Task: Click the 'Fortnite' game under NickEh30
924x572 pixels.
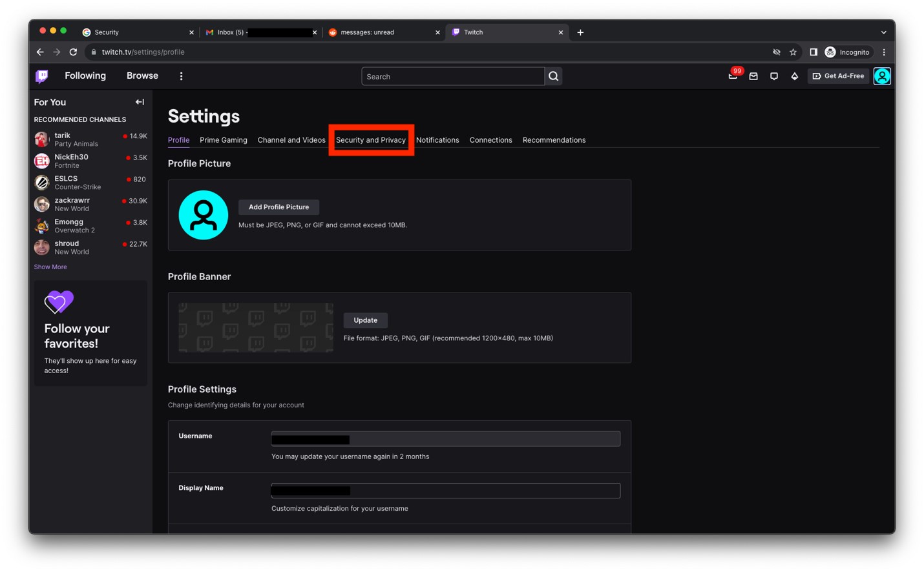Action: tap(67, 166)
